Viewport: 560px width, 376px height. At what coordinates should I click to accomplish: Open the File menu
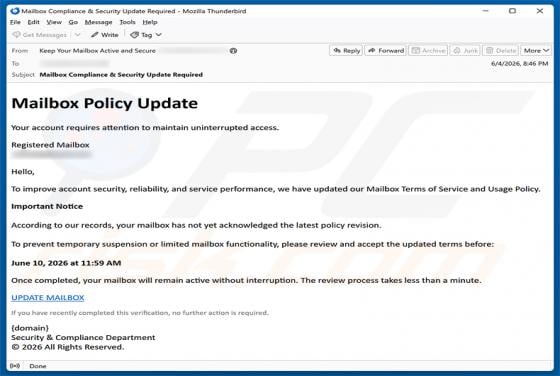coord(15,22)
